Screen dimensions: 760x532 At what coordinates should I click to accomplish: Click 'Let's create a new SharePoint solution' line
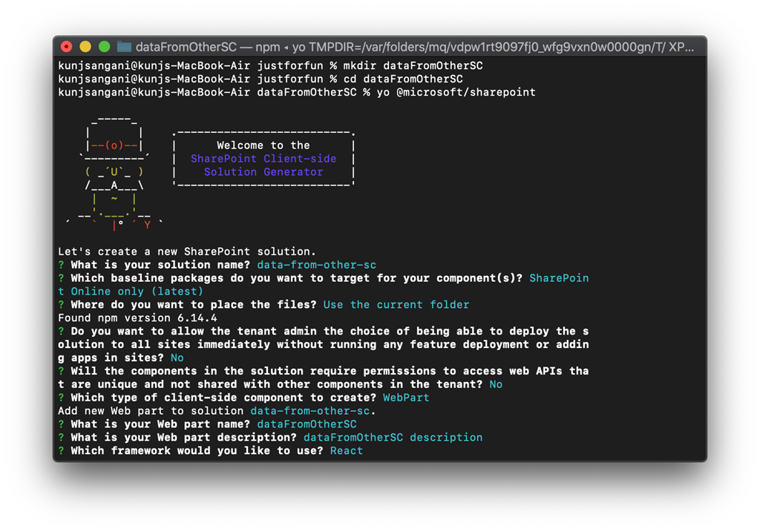click(187, 252)
